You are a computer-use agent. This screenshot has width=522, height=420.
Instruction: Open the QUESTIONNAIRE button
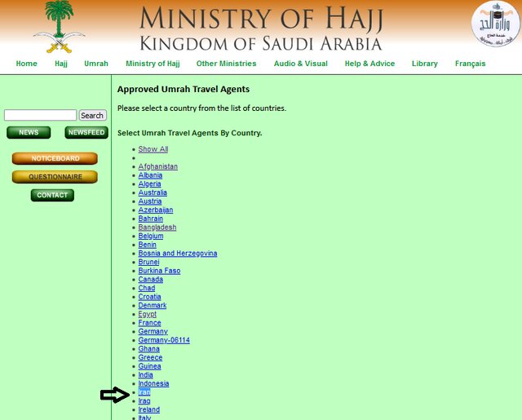tap(55, 177)
